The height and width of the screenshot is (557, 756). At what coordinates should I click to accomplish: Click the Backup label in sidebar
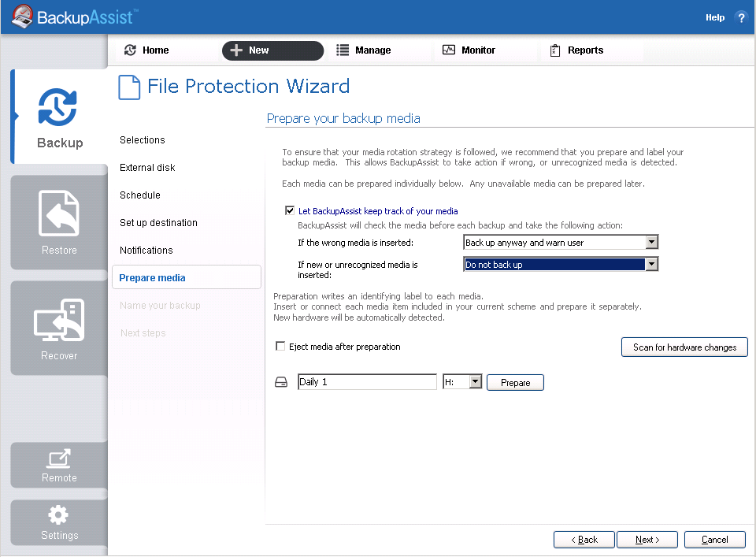pyautogui.click(x=61, y=143)
